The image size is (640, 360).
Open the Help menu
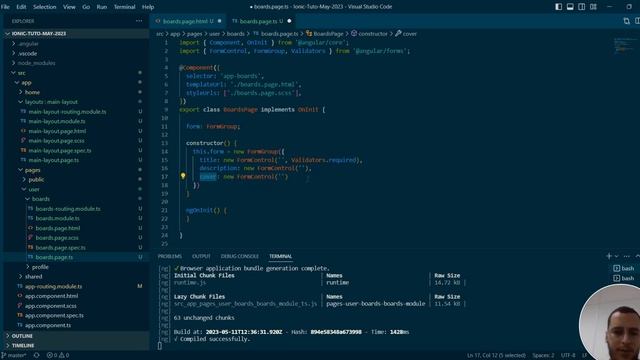click(x=148, y=7)
